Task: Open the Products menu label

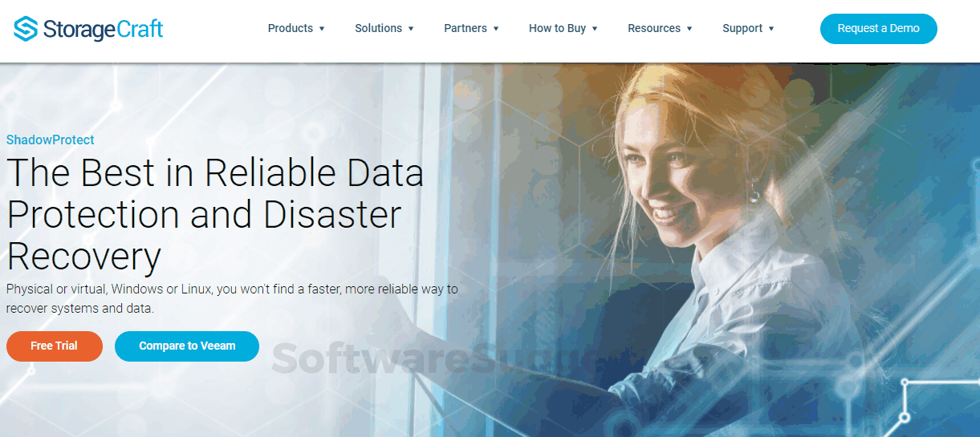Action: coord(291,28)
